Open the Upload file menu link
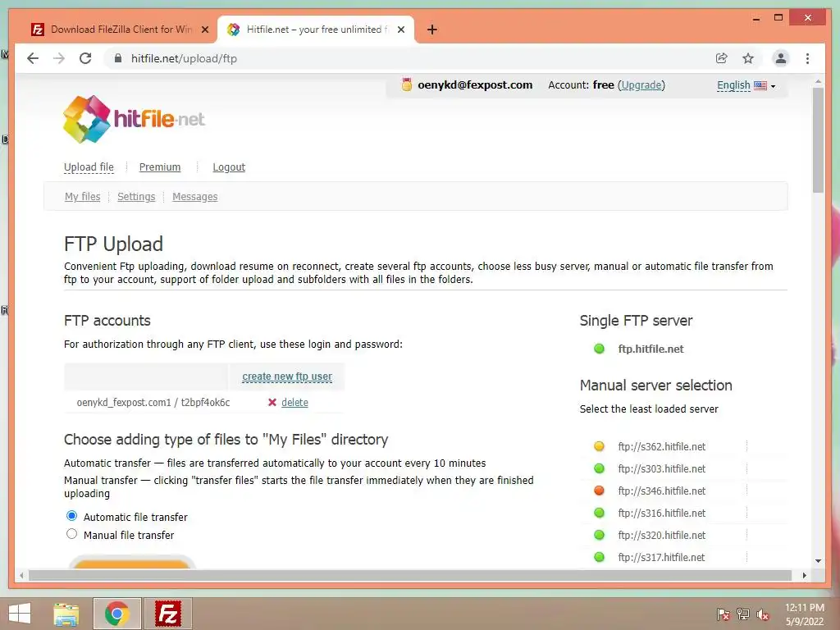The width and height of the screenshot is (840, 630). (89, 167)
